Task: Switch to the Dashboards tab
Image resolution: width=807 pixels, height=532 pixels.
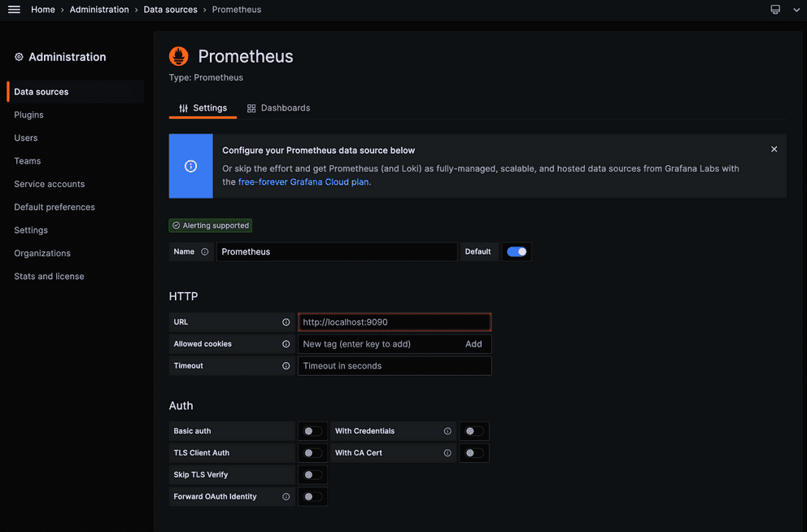Action: click(279, 108)
